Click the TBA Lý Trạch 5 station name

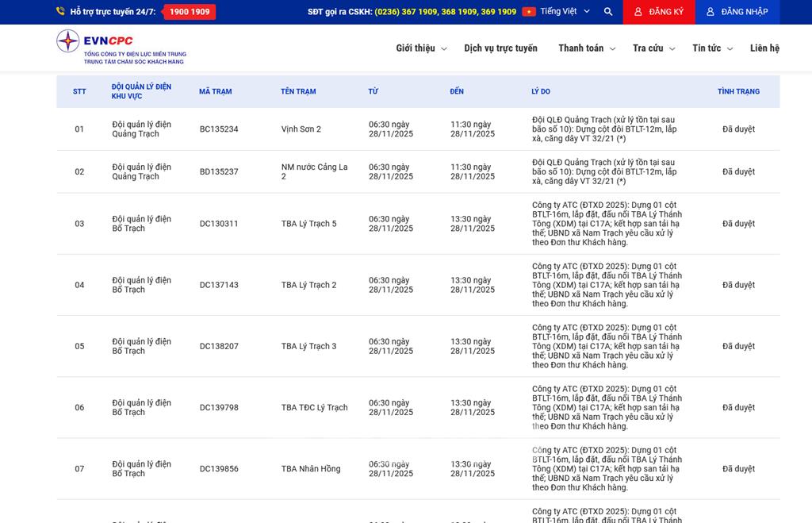[x=308, y=224]
